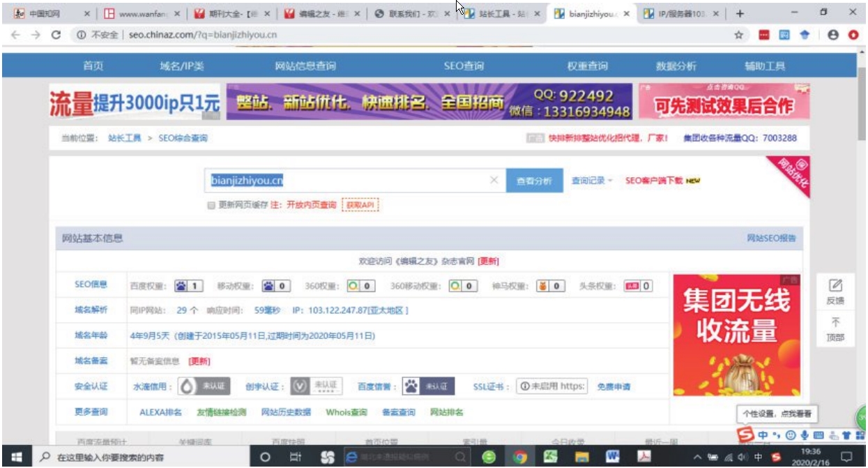Open the red Chrome extension icon
The width and height of the screenshot is (868, 468).
tap(763, 35)
